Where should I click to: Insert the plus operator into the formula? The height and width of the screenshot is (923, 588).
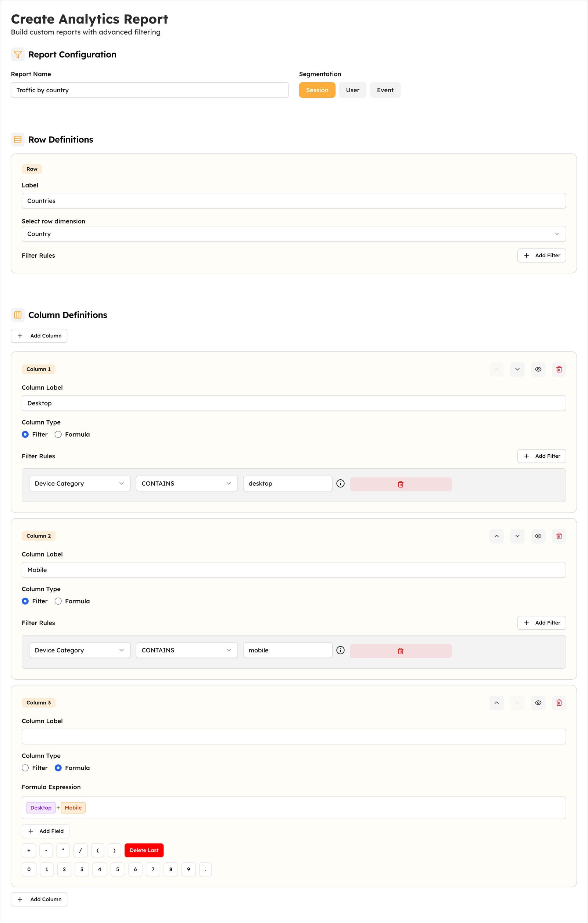(x=29, y=850)
